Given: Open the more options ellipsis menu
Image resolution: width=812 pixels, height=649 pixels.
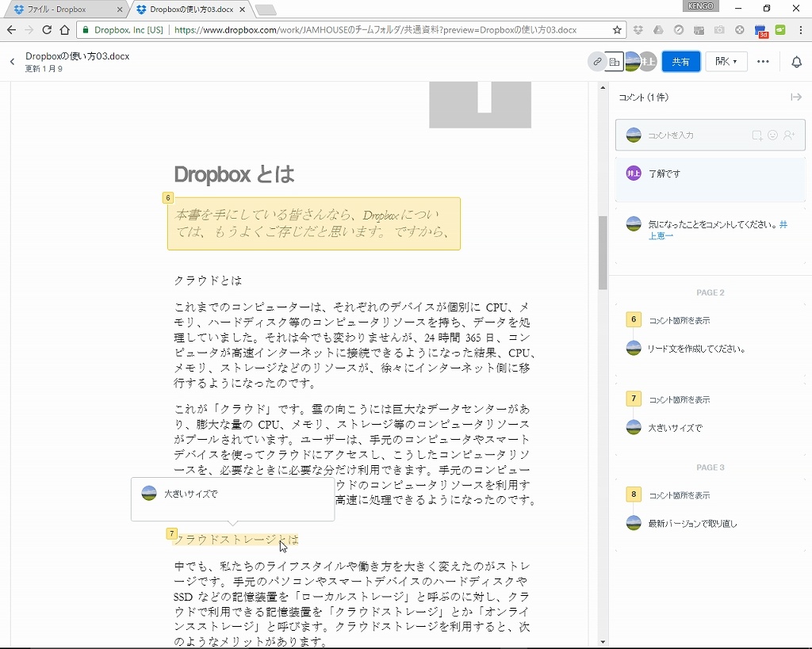Looking at the screenshot, I should pos(763,62).
